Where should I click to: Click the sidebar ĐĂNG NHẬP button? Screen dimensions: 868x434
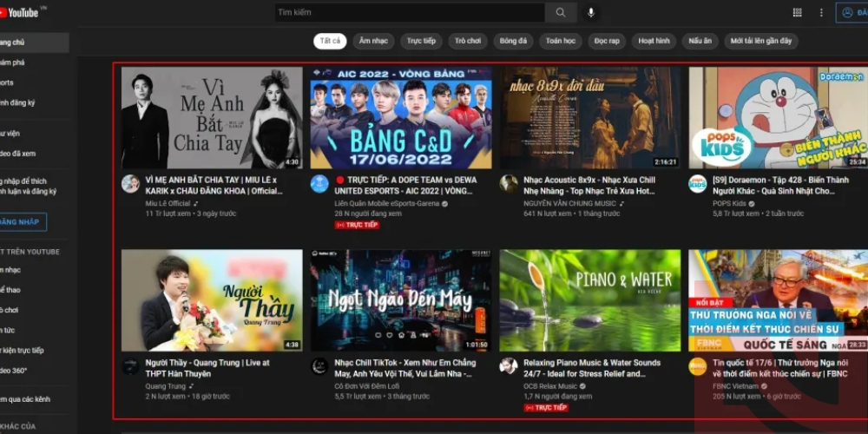(x=23, y=222)
